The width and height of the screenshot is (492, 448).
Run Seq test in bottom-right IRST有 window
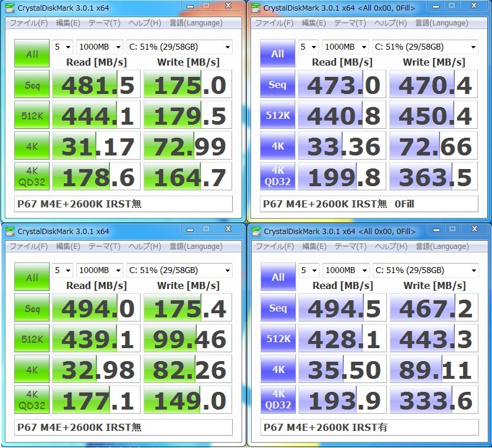278,307
